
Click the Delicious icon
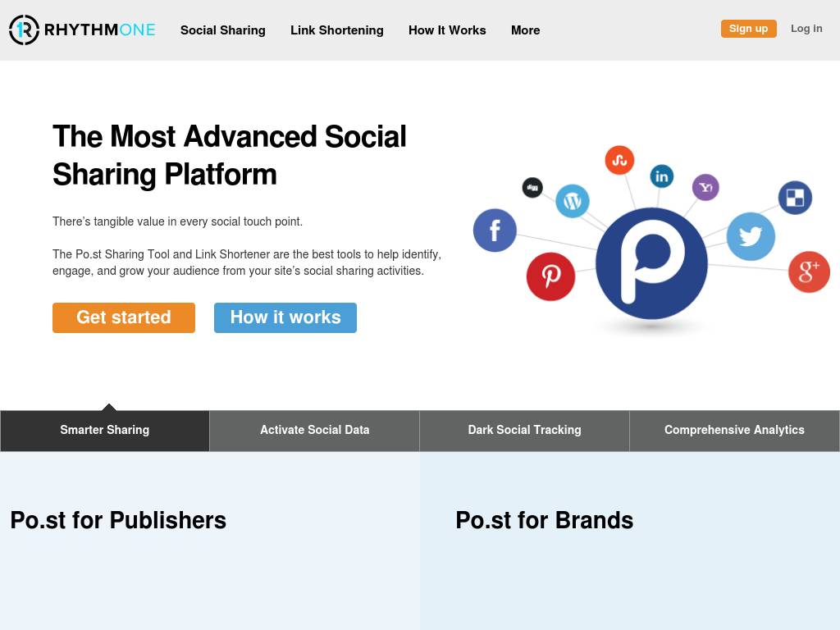(x=795, y=198)
